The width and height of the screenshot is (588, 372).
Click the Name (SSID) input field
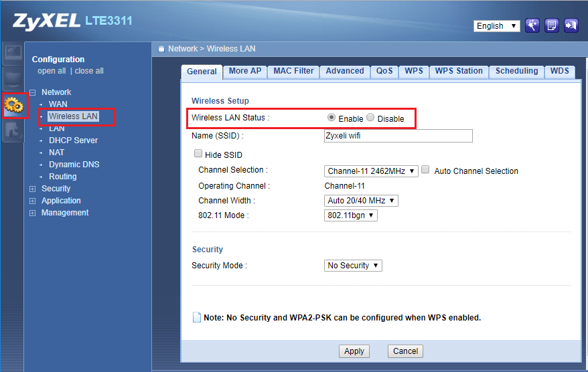pos(398,136)
